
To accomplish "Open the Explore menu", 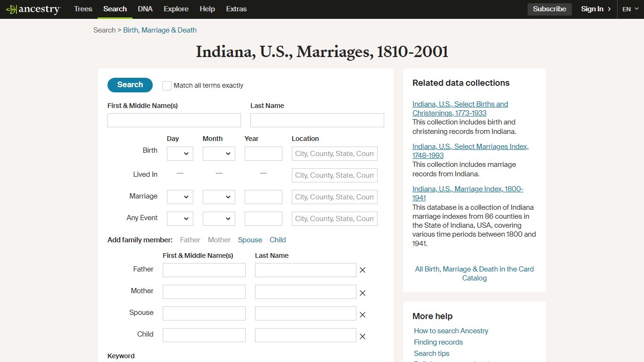I will [x=176, y=9].
